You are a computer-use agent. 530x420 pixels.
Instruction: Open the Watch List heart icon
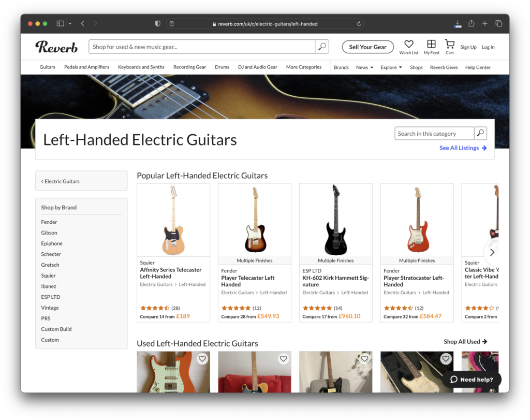click(x=408, y=45)
